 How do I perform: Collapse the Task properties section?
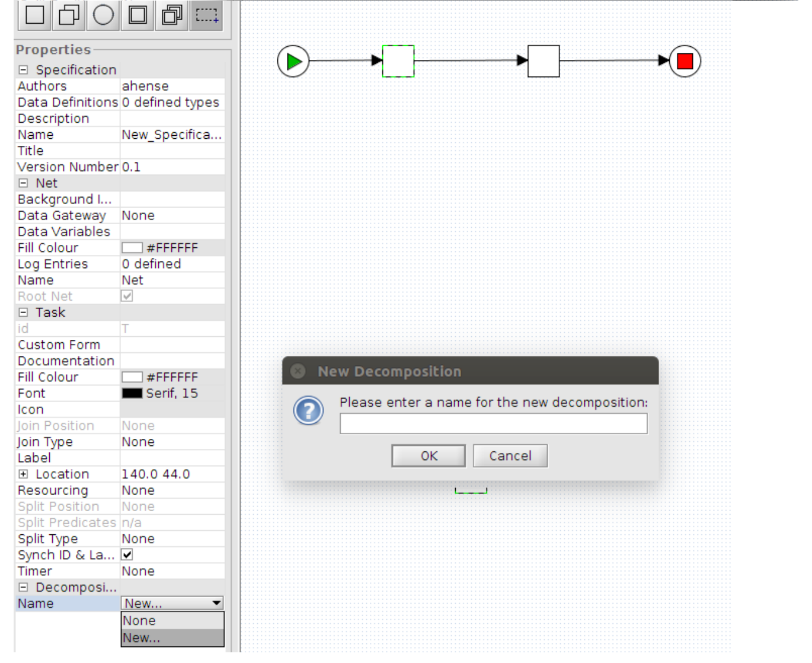[x=23, y=313]
